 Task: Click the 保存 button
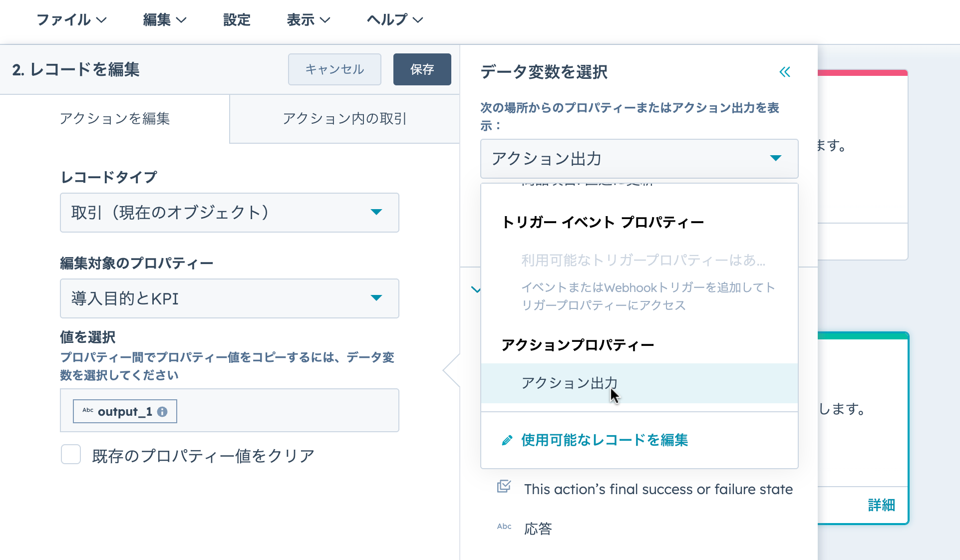point(422,69)
